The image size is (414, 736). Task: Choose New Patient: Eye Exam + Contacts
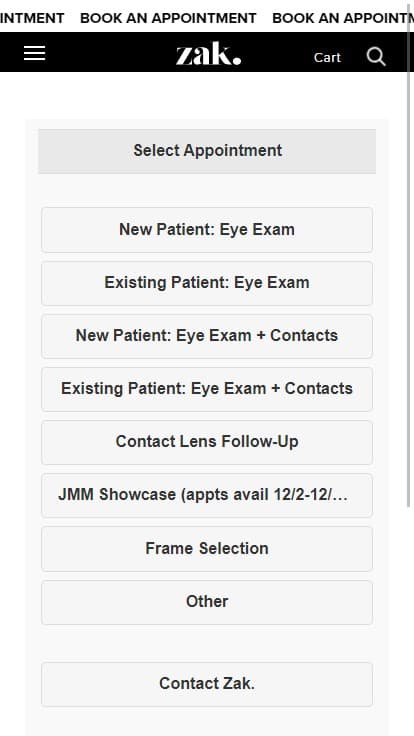pyautogui.click(x=207, y=336)
